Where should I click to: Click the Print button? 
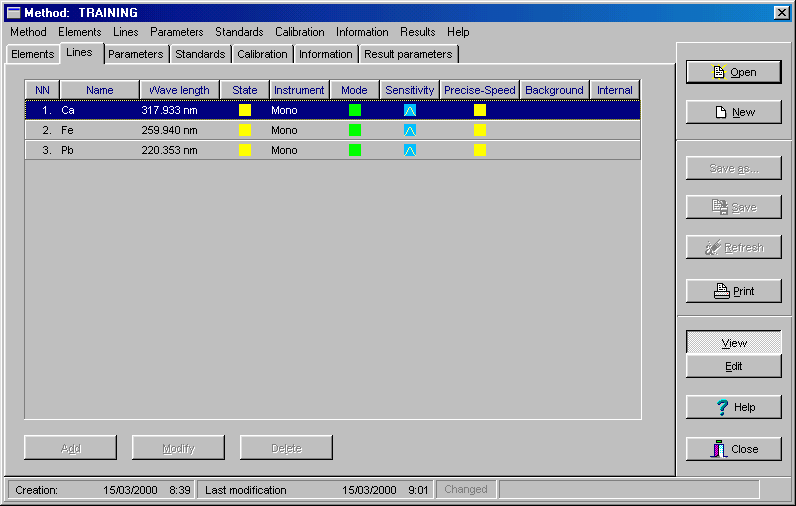[734, 291]
